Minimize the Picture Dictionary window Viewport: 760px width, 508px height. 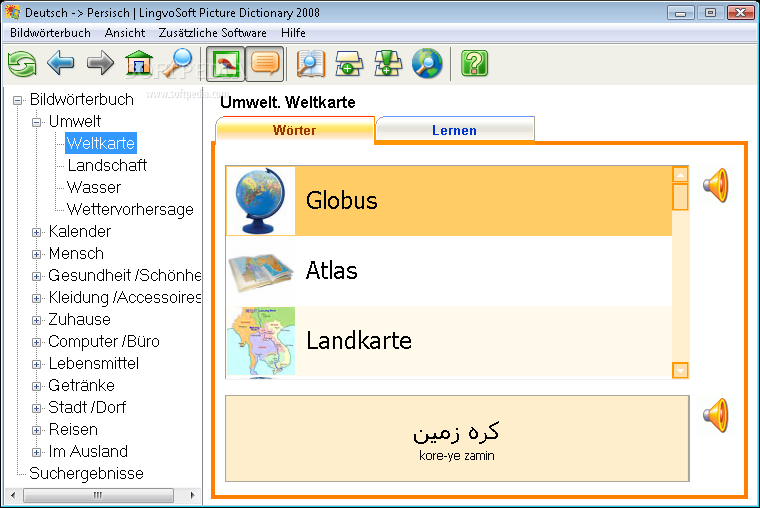[x=681, y=13]
